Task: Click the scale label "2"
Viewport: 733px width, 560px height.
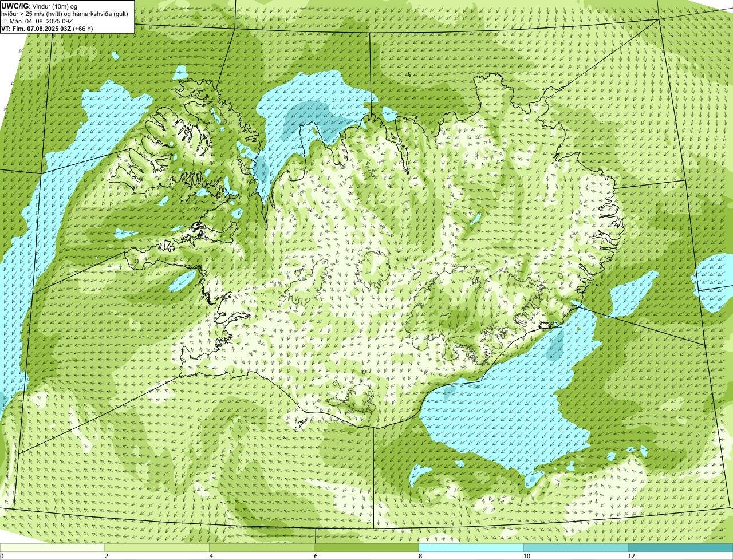Action: point(107,556)
